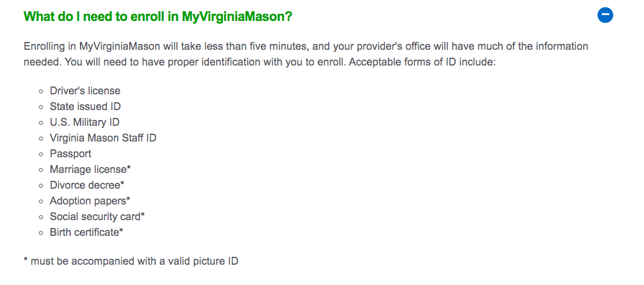Click the bullet marker beside State issued ID

pyautogui.click(x=41, y=107)
